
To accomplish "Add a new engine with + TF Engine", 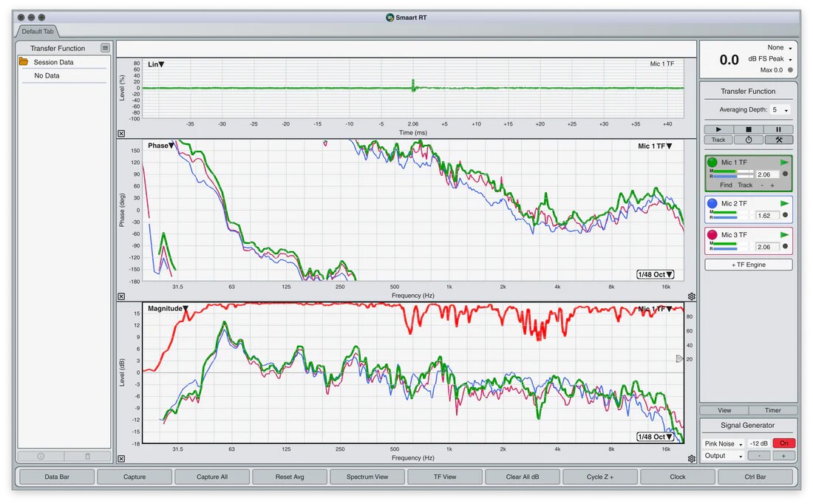I will (x=748, y=265).
